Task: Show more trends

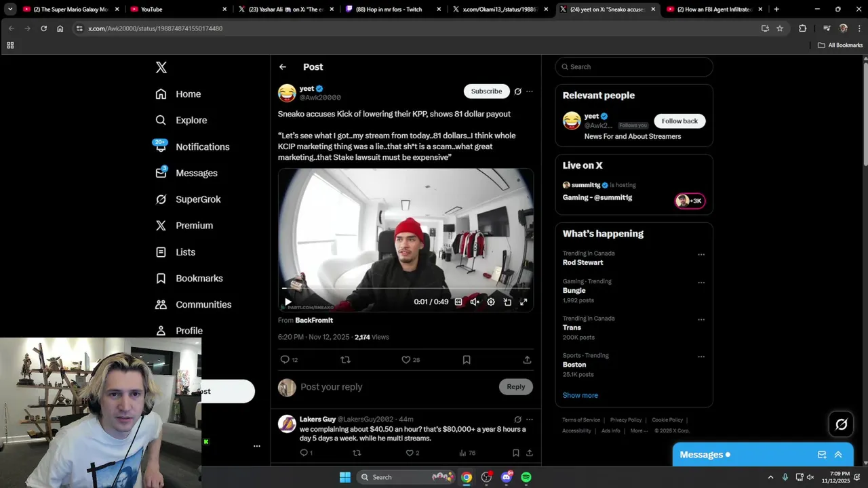Action: click(580, 395)
